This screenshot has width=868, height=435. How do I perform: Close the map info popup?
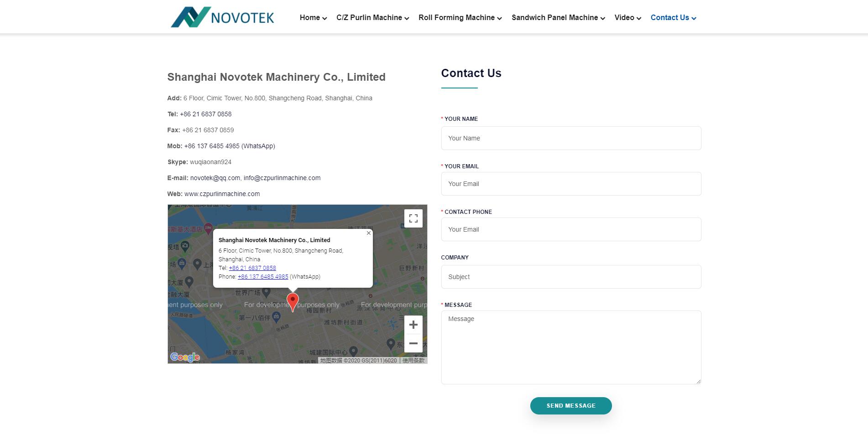tap(368, 233)
